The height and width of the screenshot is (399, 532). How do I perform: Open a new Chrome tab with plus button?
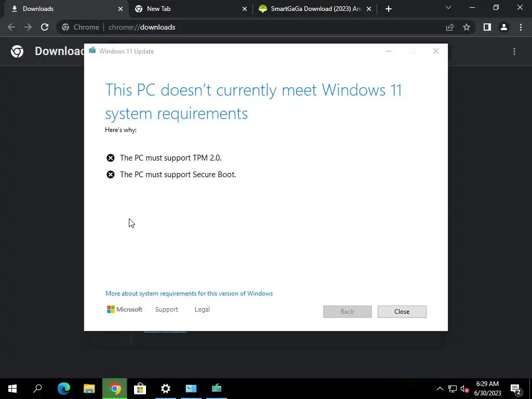(389, 9)
